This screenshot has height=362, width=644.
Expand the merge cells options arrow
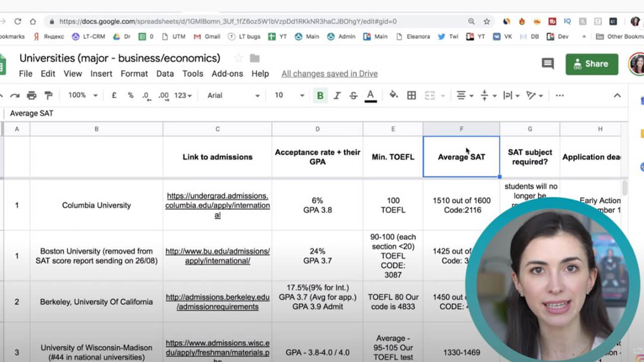443,96
